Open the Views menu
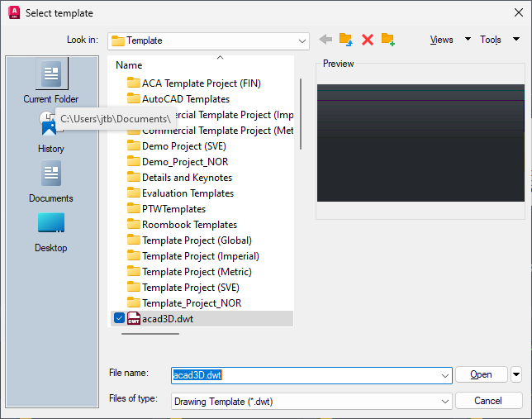 pyautogui.click(x=441, y=40)
